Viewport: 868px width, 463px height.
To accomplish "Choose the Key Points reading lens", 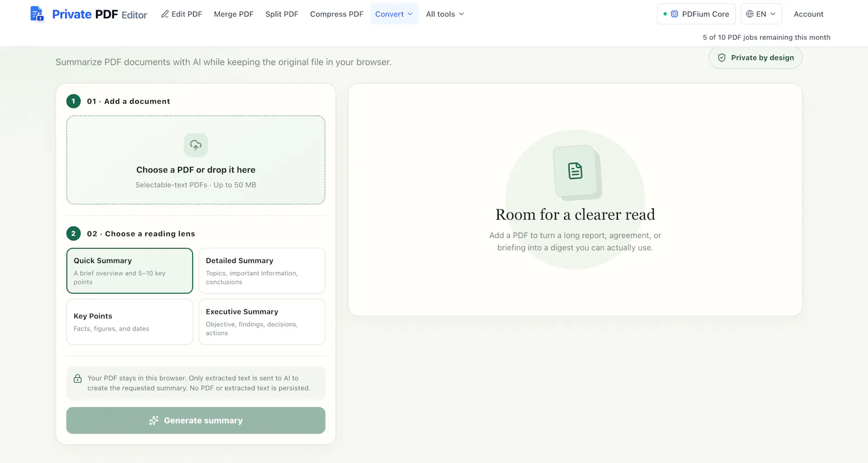I will (130, 322).
